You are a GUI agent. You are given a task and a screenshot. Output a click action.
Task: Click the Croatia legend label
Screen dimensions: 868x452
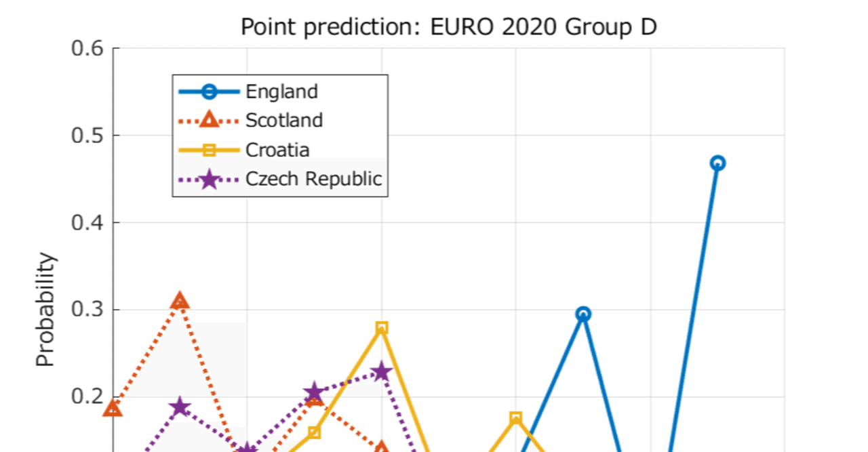277,150
